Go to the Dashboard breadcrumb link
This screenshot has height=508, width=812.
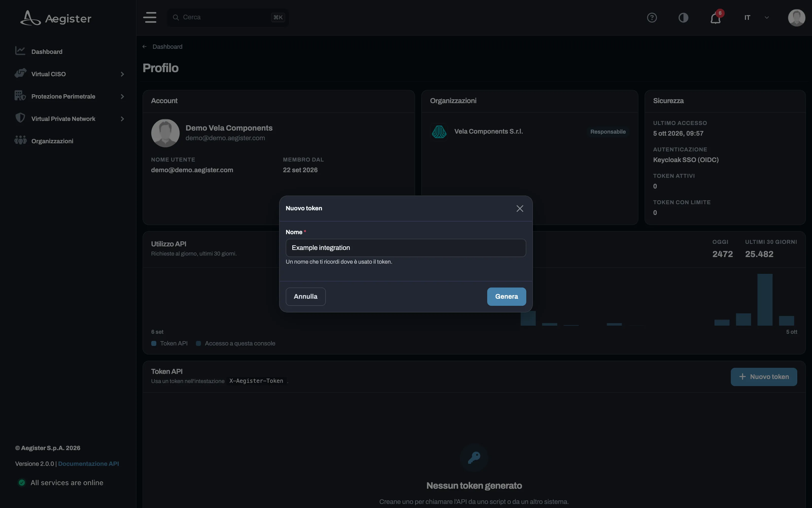point(167,47)
